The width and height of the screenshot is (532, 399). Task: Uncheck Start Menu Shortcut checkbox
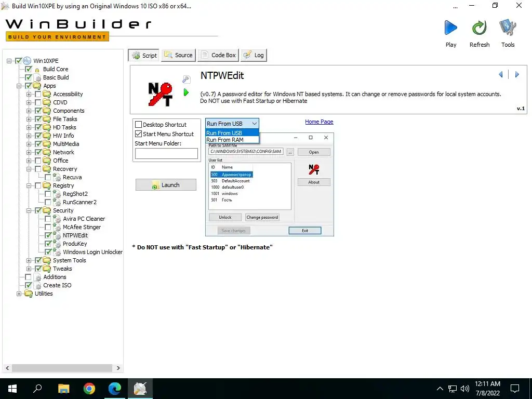138,134
